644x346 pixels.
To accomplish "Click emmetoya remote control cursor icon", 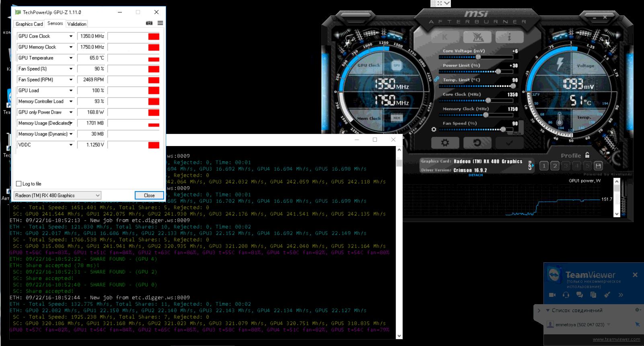I will (x=637, y=324).
